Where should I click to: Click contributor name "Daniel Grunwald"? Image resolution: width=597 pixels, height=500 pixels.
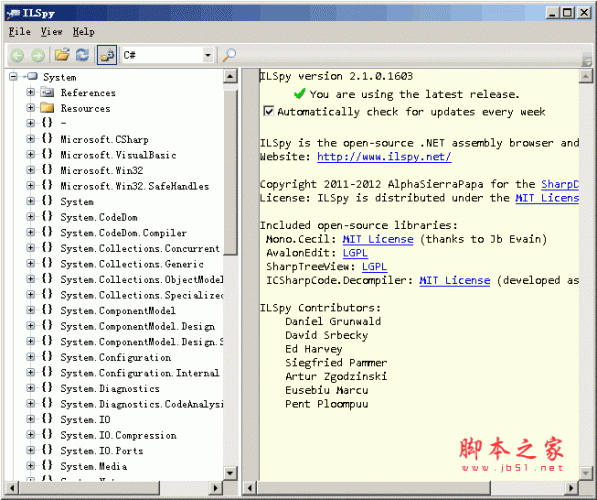coord(333,321)
